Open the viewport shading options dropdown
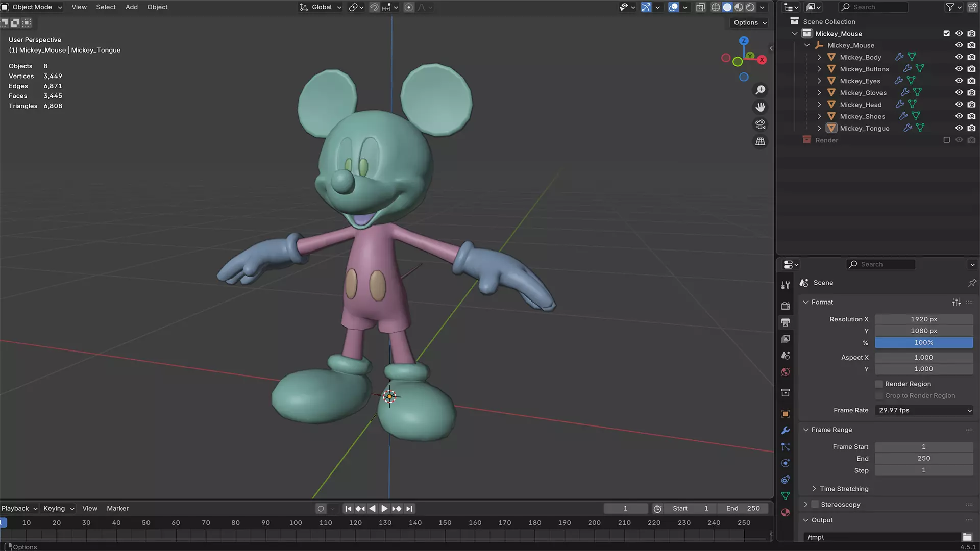 pos(762,7)
